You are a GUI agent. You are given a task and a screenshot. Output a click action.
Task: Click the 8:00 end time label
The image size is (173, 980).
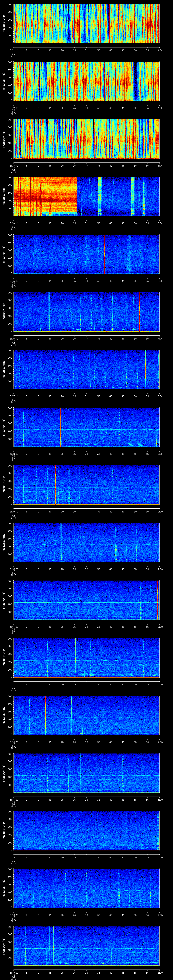(x=160, y=396)
